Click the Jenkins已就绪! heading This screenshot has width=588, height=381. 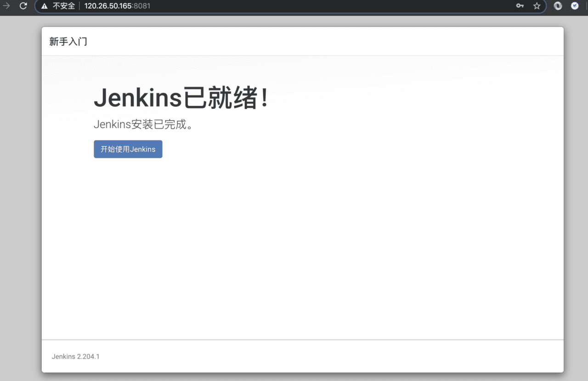tap(181, 98)
